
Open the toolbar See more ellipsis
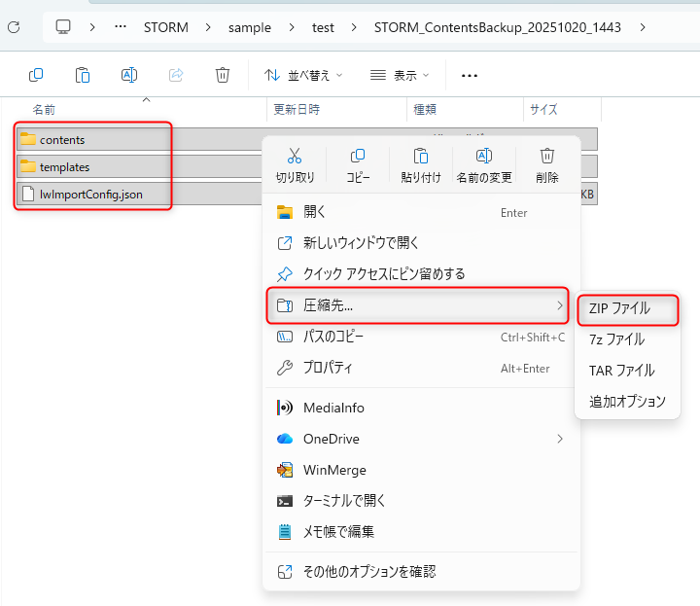(470, 76)
